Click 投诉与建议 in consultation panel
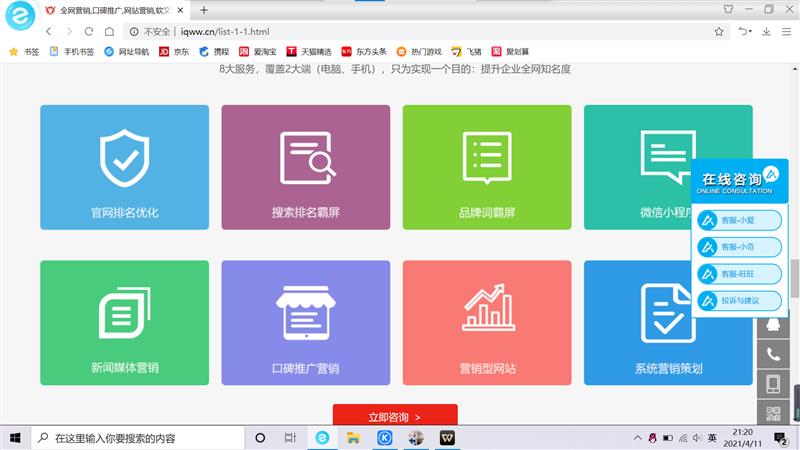 [739, 300]
